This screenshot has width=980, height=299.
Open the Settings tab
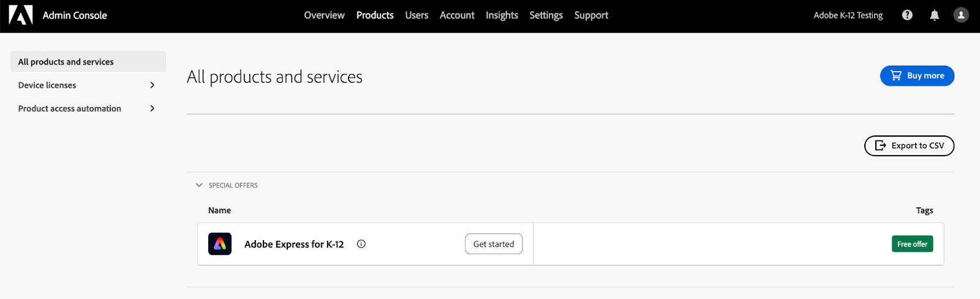pyautogui.click(x=546, y=15)
